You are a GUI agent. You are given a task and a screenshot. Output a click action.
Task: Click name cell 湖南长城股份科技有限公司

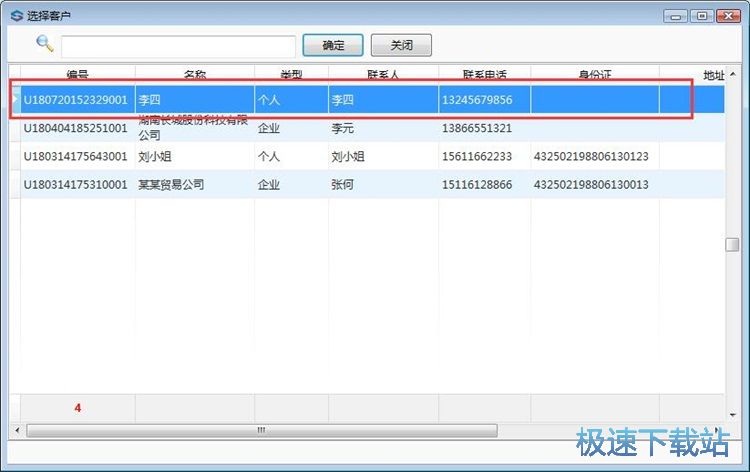click(193, 128)
